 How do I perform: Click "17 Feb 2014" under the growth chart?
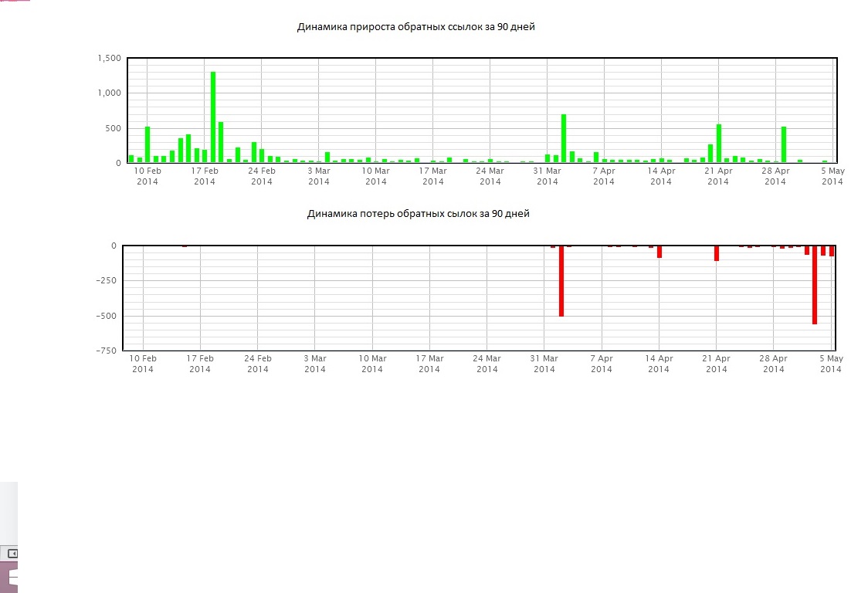[x=205, y=176]
